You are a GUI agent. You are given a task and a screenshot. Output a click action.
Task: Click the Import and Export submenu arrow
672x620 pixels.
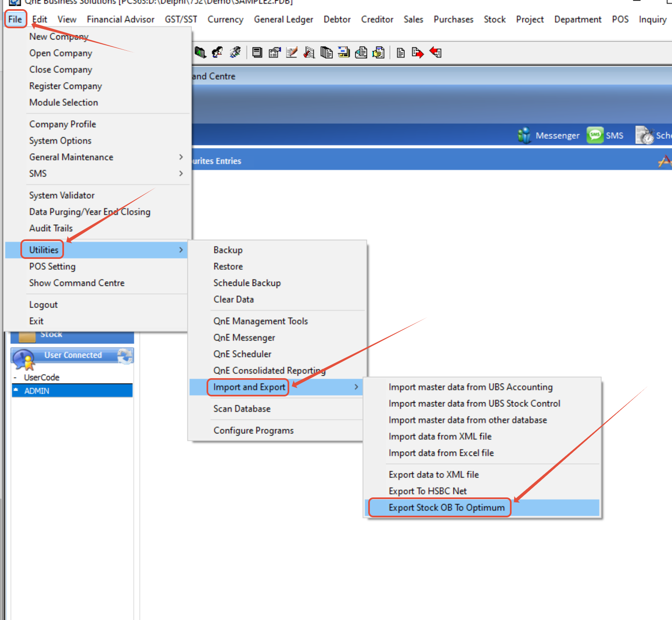point(356,387)
